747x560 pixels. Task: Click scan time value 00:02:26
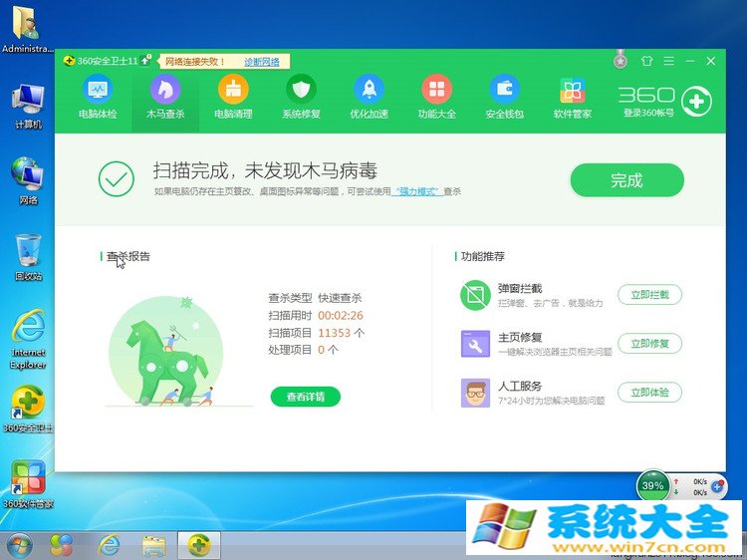pos(341,315)
